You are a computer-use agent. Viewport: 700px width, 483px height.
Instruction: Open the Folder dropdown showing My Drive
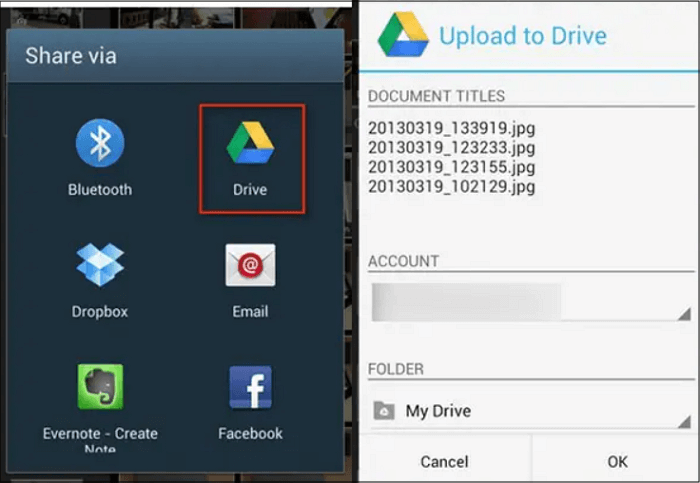click(x=530, y=411)
